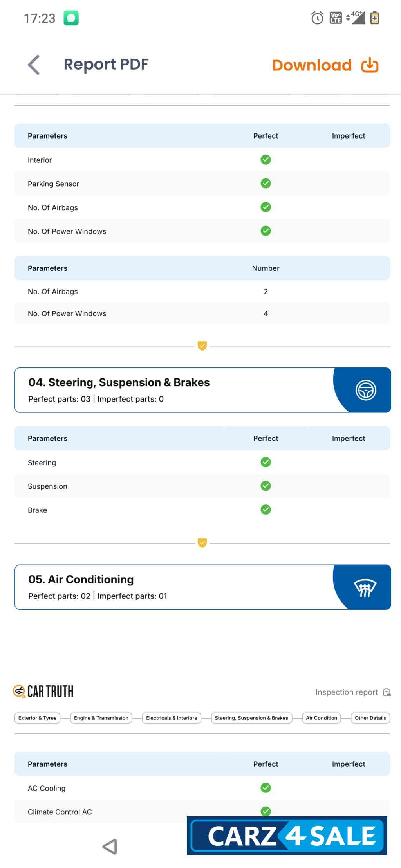Tap the green check for Steering
401x868 pixels.
click(x=266, y=462)
